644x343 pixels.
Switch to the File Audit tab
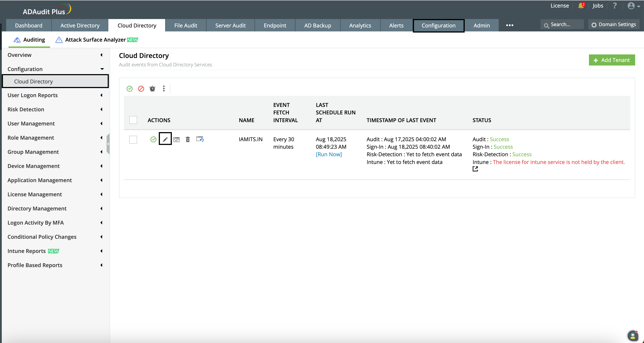pyautogui.click(x=186, y=25)
